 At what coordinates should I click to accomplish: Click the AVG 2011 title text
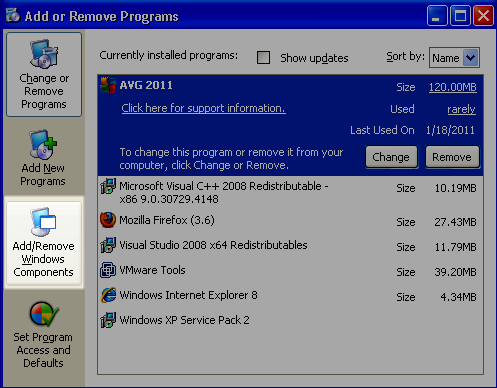pos(146,85)
